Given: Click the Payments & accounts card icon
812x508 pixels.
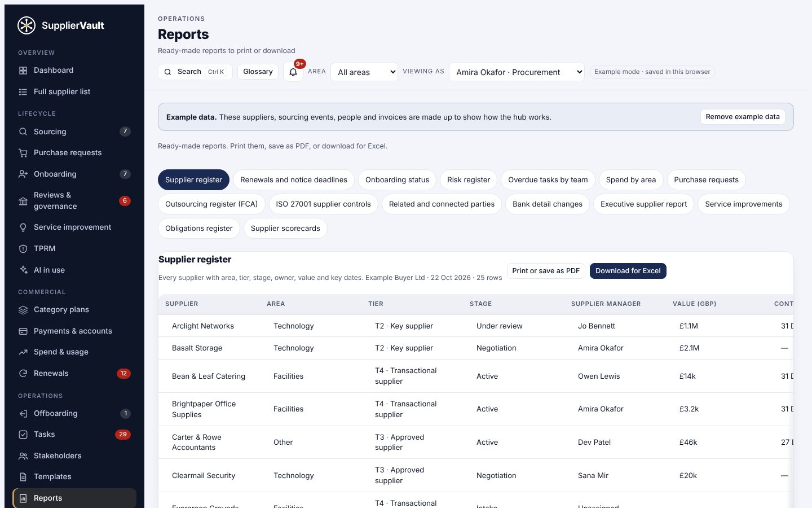Looking at the screenshot, I should [23, 331].
